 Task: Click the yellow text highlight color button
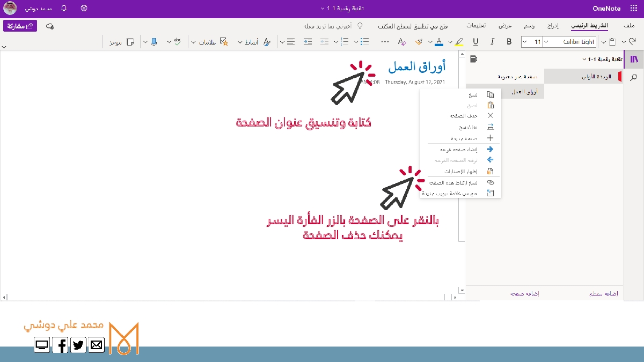[458, 42]
